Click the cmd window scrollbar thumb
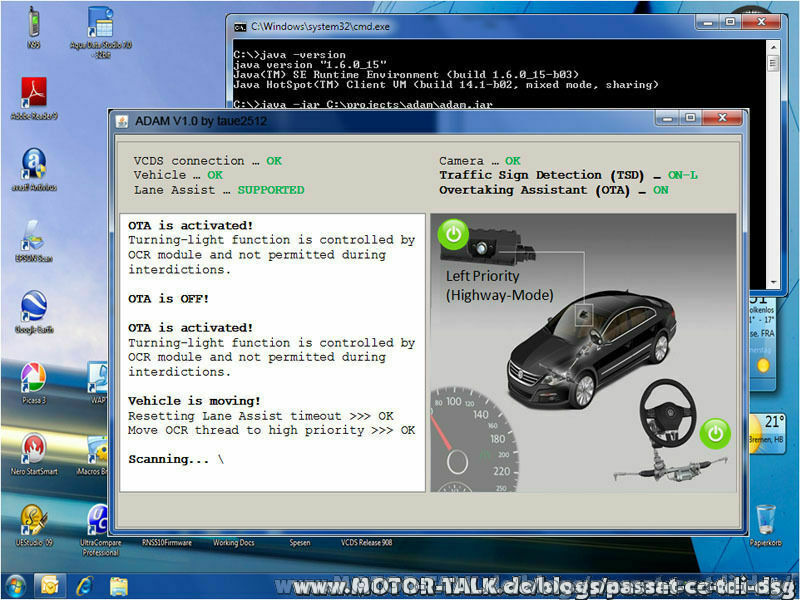This screenshot has width=800, height=600. 773,63
